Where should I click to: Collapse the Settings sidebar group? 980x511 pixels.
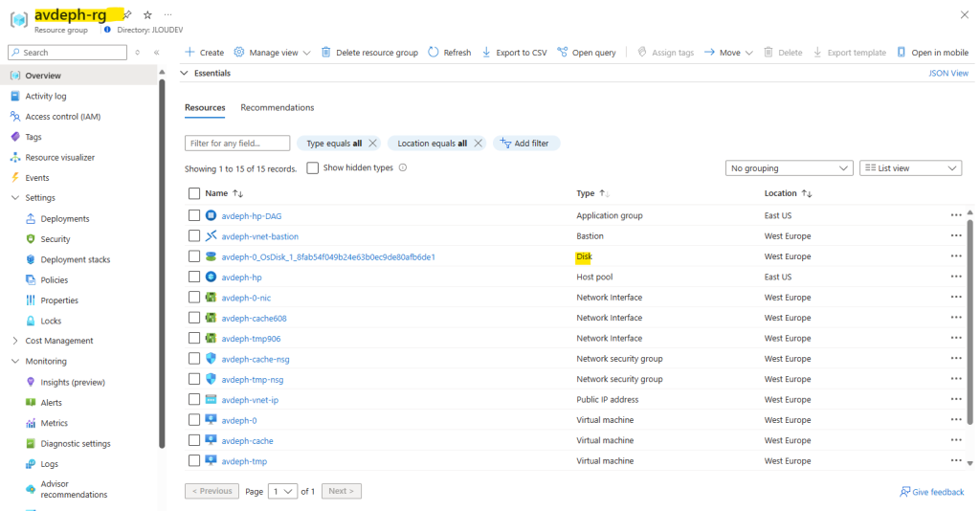15,198
